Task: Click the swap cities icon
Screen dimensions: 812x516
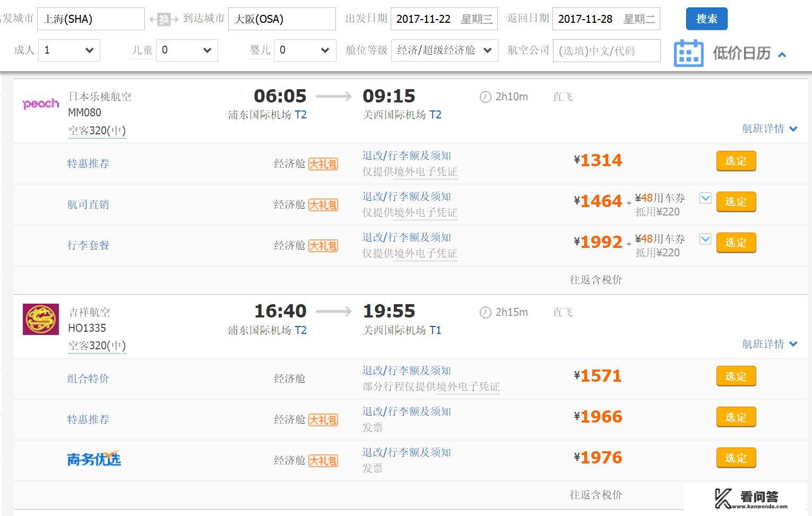Action: point(164,20)
